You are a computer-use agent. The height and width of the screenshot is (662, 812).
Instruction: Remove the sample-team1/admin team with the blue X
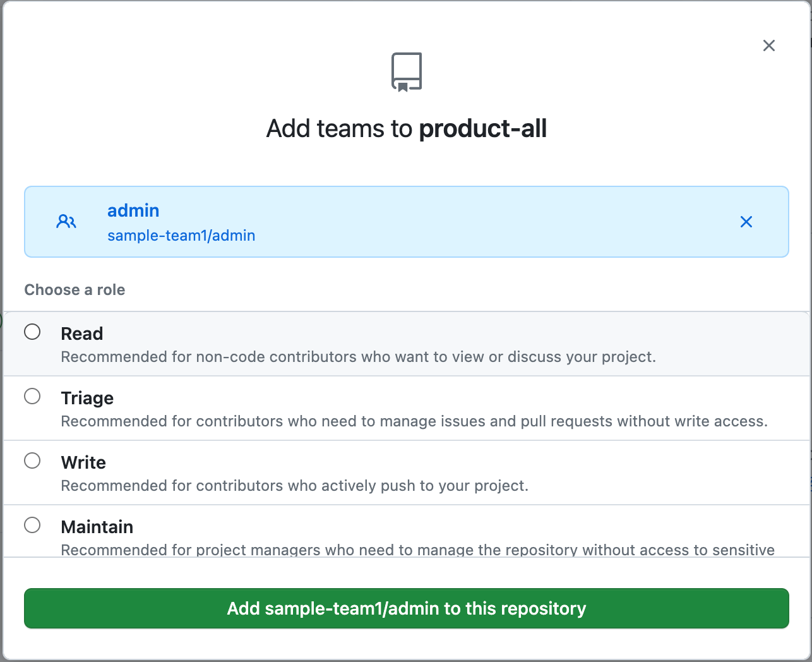746,222
